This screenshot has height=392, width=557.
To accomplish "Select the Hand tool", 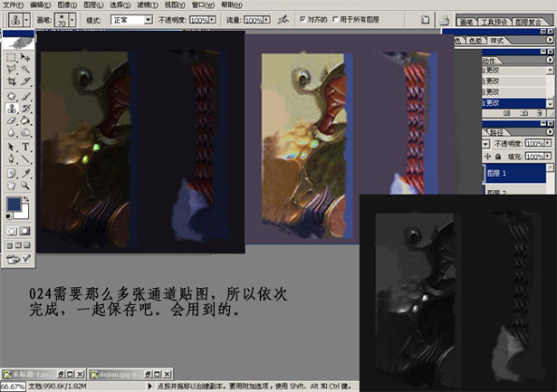I will point(12,185).
